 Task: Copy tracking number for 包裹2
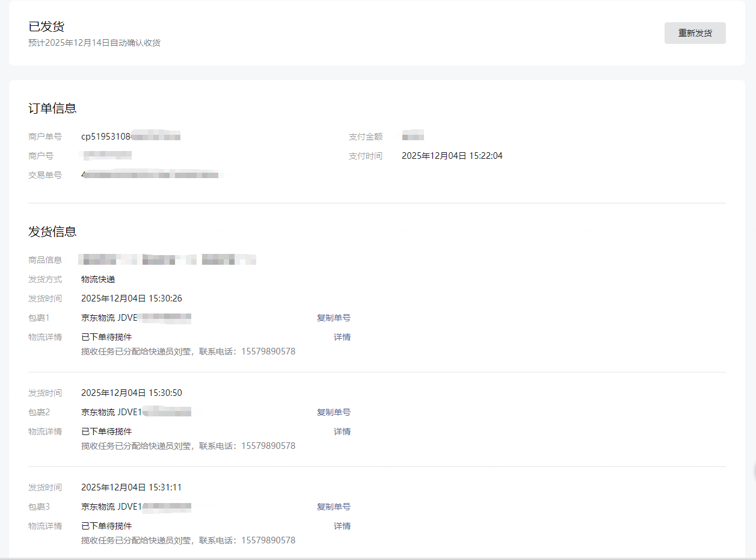(x=333, y=412)
